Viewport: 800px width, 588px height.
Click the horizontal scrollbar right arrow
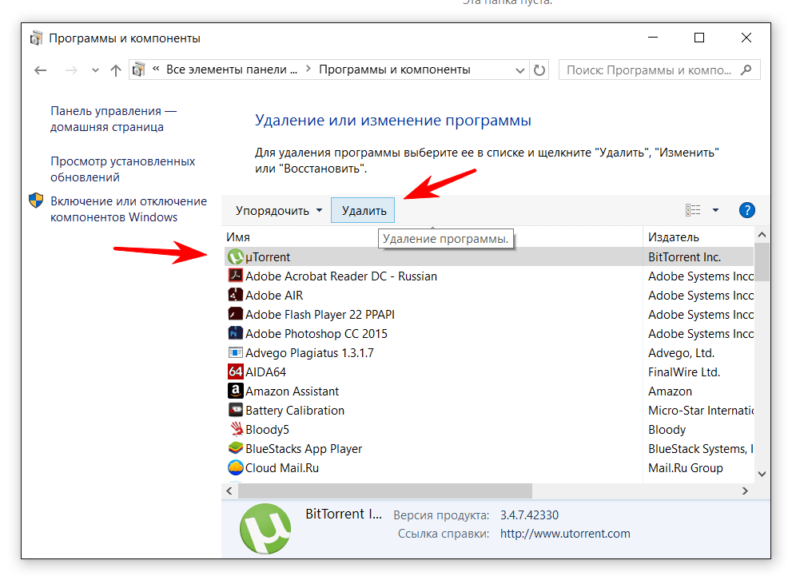click(x=745, y=491)
